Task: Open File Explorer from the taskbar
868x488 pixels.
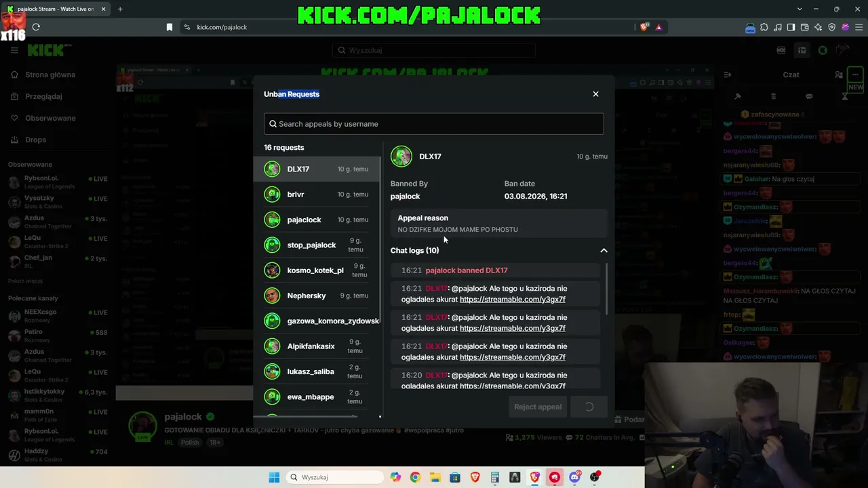Action: click(435, 477)
